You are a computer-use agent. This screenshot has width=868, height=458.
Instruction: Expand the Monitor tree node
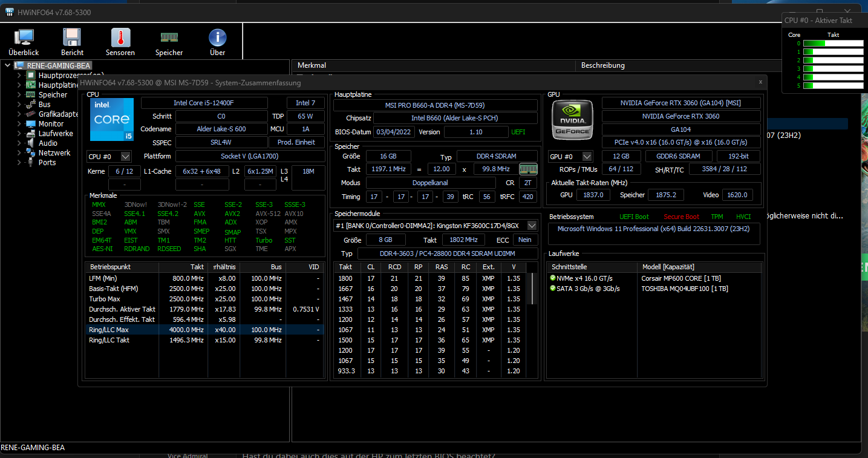pyautogui.click(x=18, y=123)
